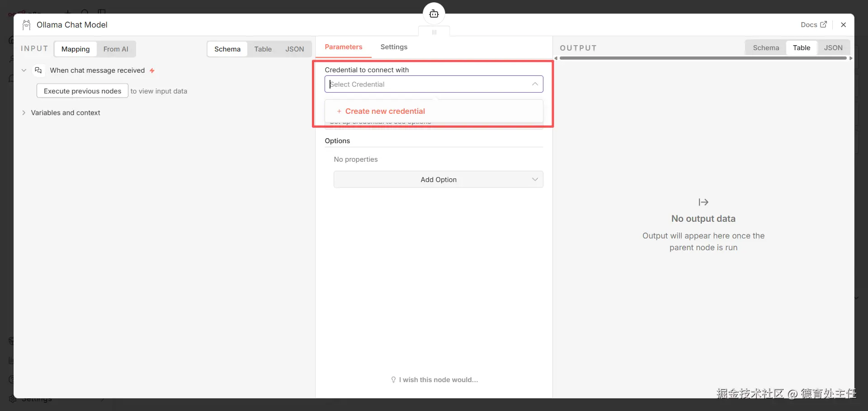868x411 pixels.
Task: Select JSON view in the INPUT panel
Action: tap(295, 49)
